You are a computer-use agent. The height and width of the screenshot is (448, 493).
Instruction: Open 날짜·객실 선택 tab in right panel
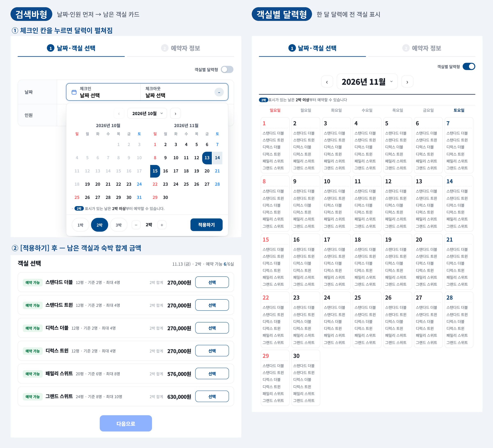point(312,48)
